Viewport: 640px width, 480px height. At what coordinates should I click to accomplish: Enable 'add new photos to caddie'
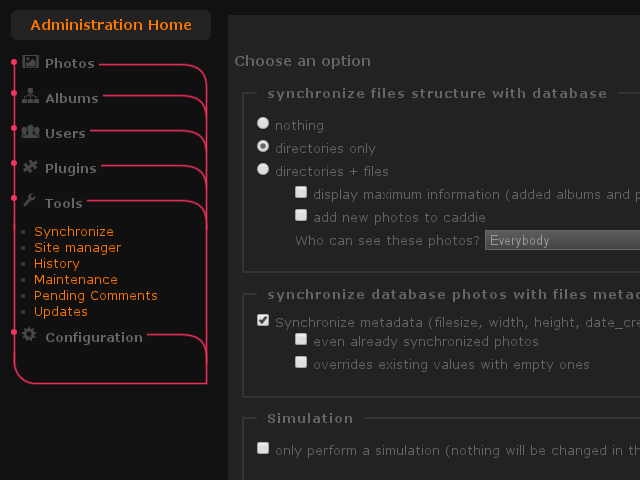301,215
